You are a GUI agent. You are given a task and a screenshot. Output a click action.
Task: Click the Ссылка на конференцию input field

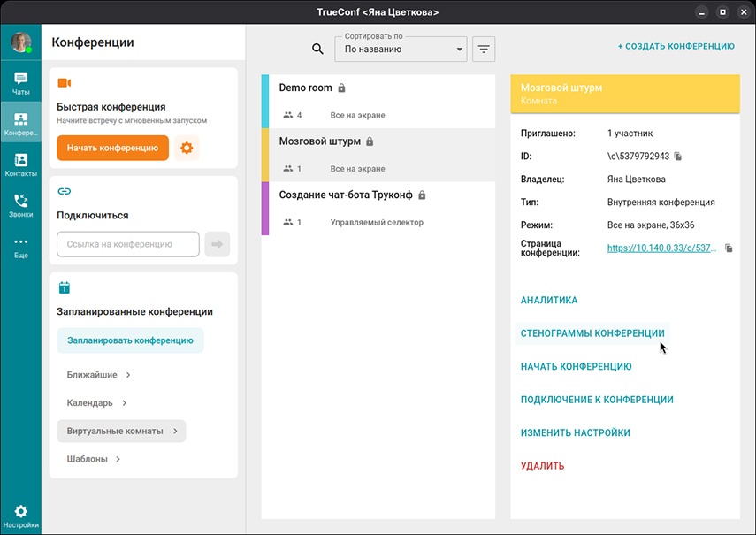(x=128, y=244)
